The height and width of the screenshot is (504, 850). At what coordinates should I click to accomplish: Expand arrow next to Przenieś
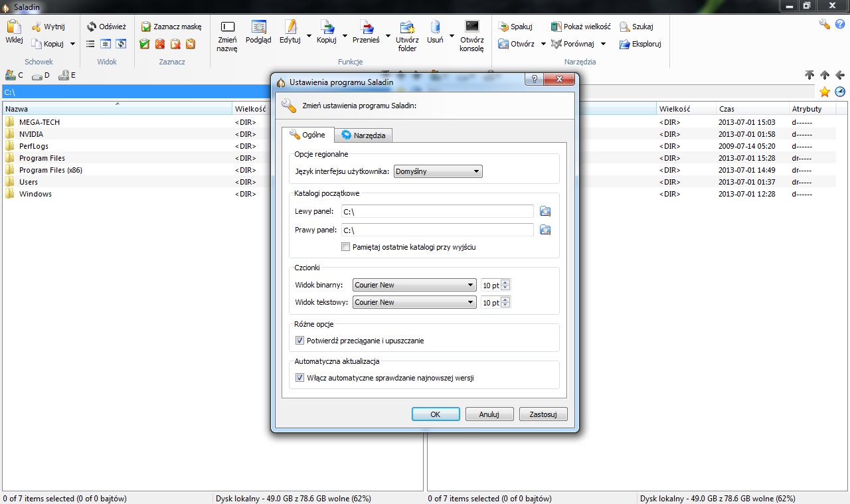click(x=388, y=36)
